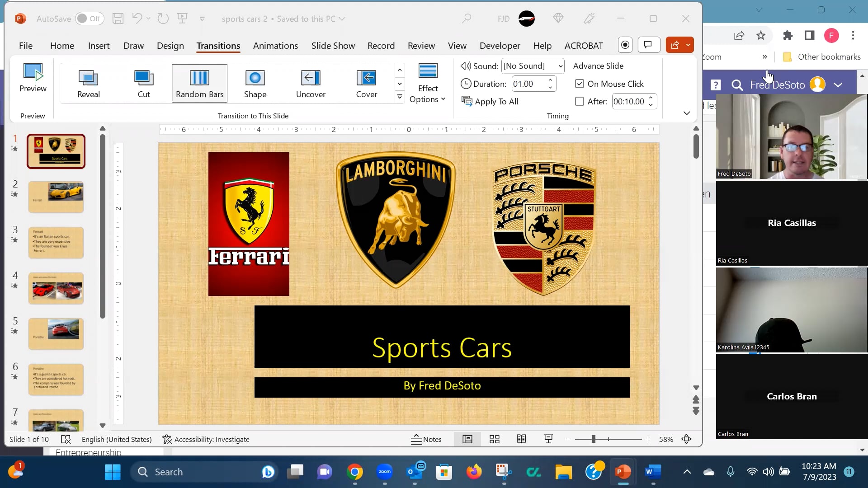Image resolution: width=868 pixels, height=488 pixels.
Task: Apply the Cut transition
Action: (x=144, y=84)
